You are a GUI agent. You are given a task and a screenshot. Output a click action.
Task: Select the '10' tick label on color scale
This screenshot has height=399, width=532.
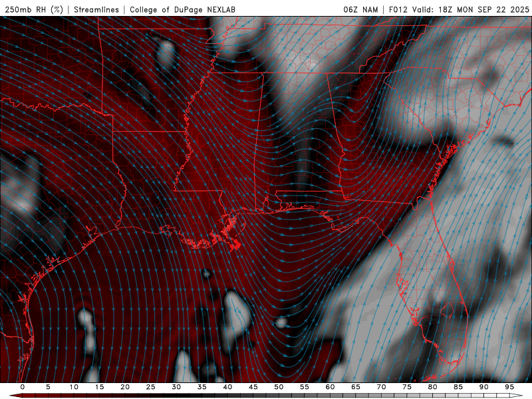74,387
